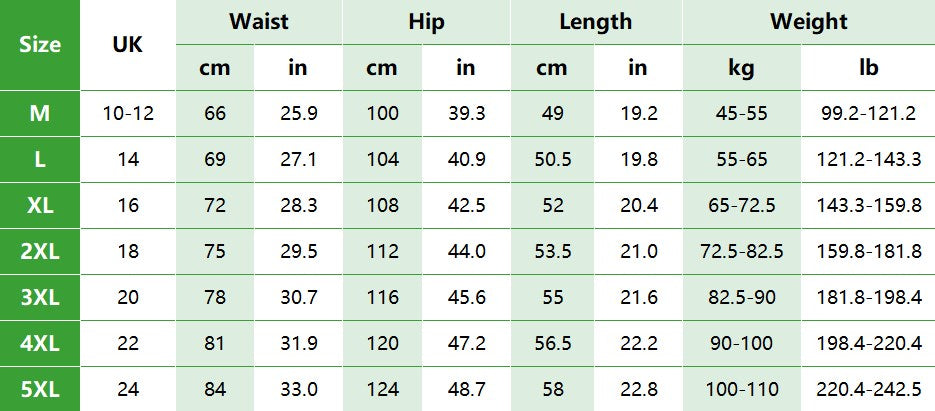Select the XL size row label
935x411 pixels.
pos(40,206)
